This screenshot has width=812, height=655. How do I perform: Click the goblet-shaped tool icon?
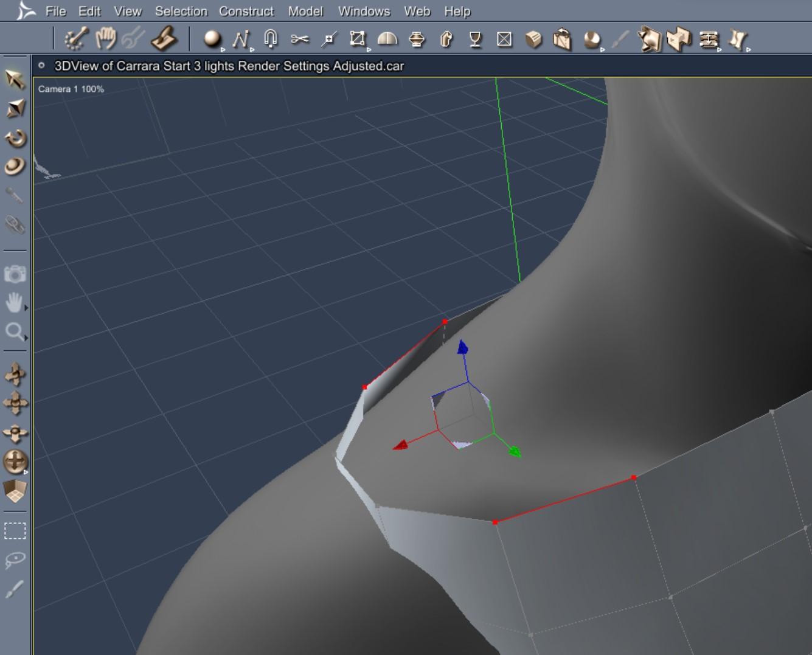pyautogui.click(x=475, y=40)
